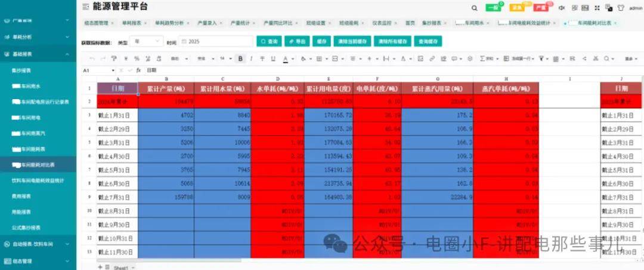The height and width of the screenshot is (270, 644).
Task: Toggle strikethrough formatting
Action: point(262,59)
